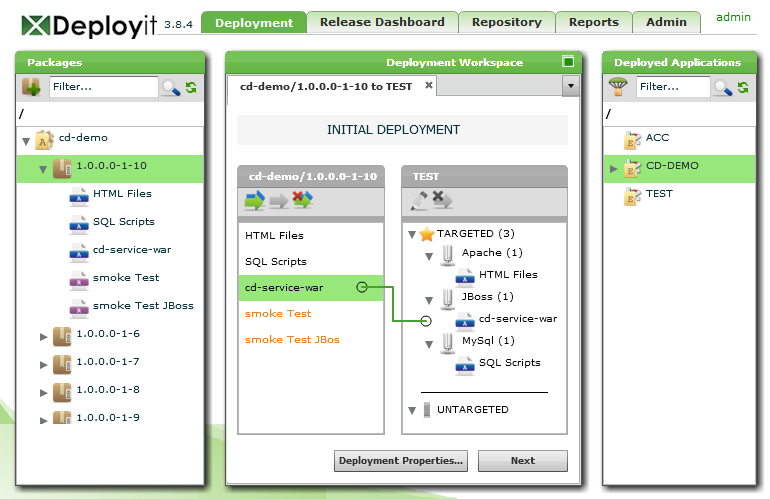Image resolution: width=770 pixels, height=499 pixels.
Task: Click the remove all mappings red-X arrow icon
Action: (303, 201)
